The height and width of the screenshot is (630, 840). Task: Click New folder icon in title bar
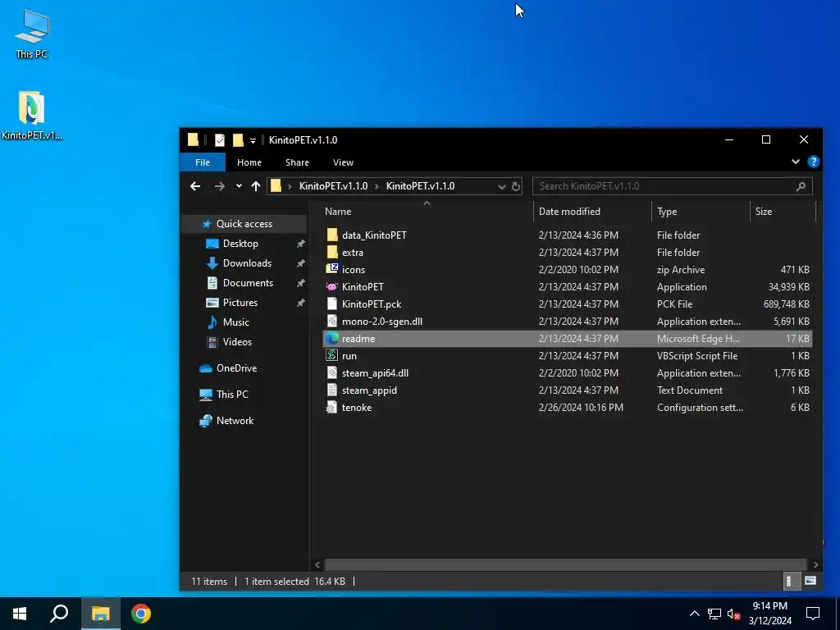(238, 140)
